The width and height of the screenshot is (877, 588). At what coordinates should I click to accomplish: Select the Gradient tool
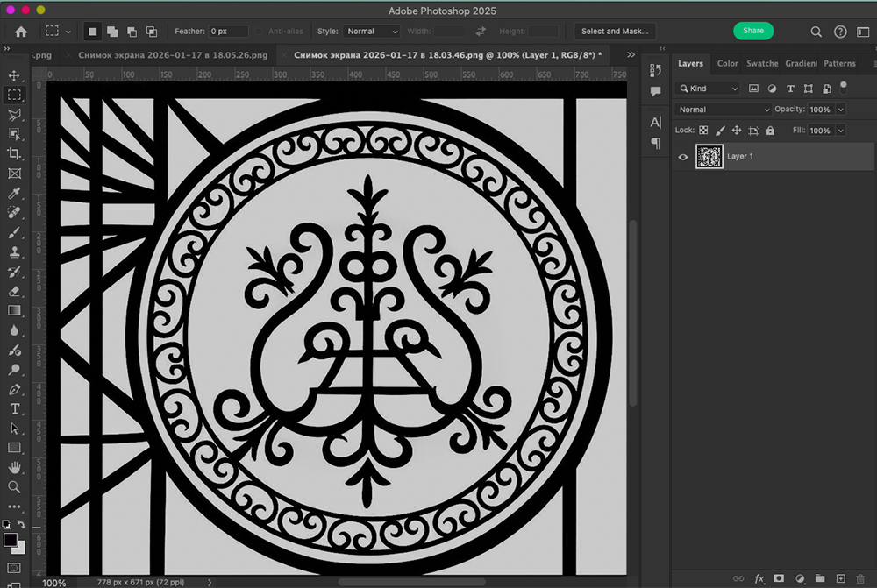click(x=14, y=311)
